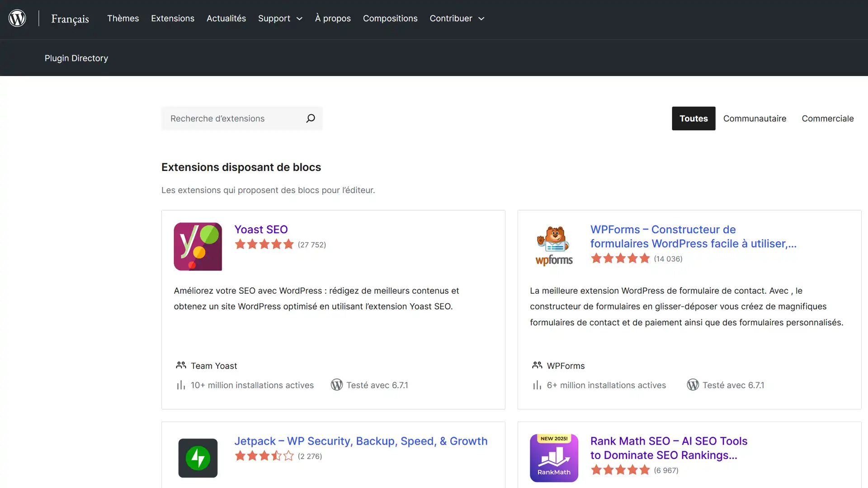Open the Yoast SEO title link

[x=261, y=229]
